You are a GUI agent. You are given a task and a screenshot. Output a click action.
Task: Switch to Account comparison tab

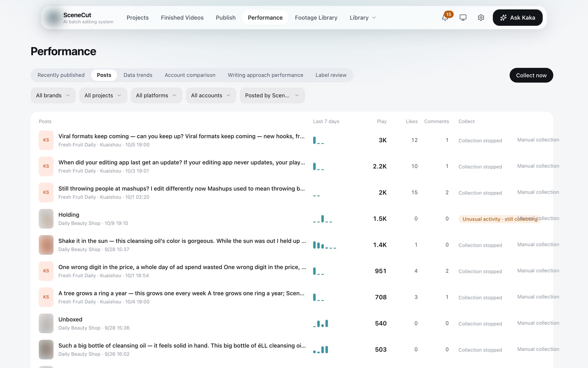click(x=190, y=75)
